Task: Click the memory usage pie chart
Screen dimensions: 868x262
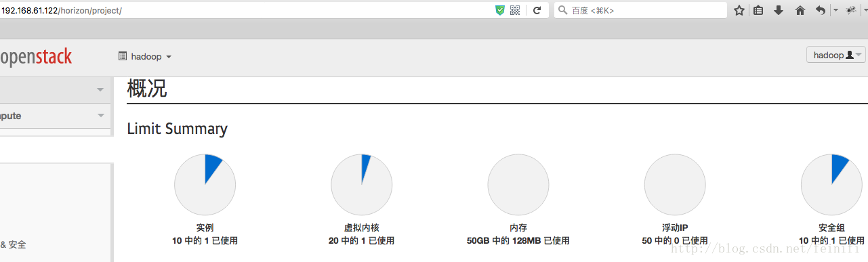Action: click(x=518, y=184)
